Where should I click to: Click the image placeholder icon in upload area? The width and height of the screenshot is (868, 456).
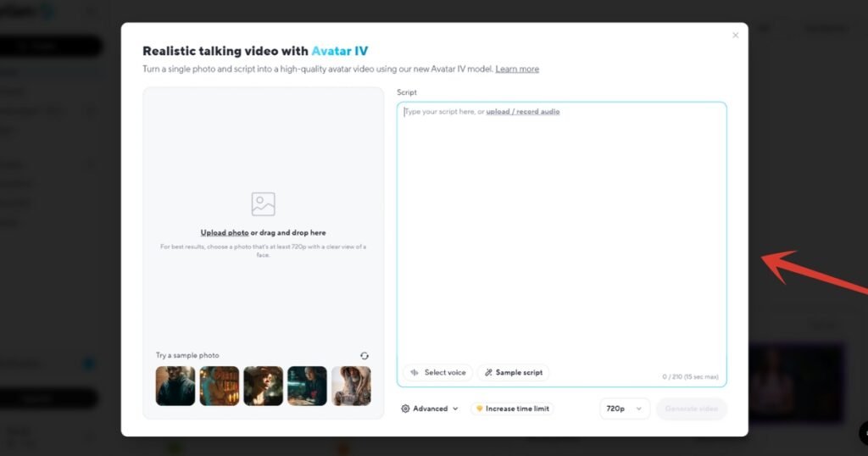tap(263, 204)
